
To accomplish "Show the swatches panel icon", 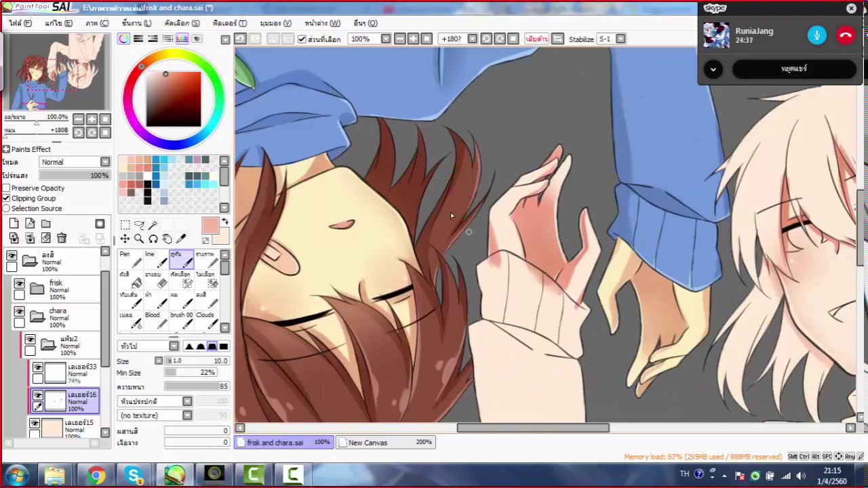I will click(182, 39).
